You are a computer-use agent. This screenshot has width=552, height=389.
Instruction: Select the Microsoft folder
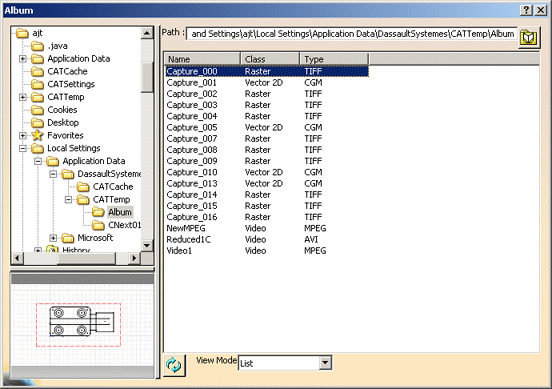[x=87, y=238]
